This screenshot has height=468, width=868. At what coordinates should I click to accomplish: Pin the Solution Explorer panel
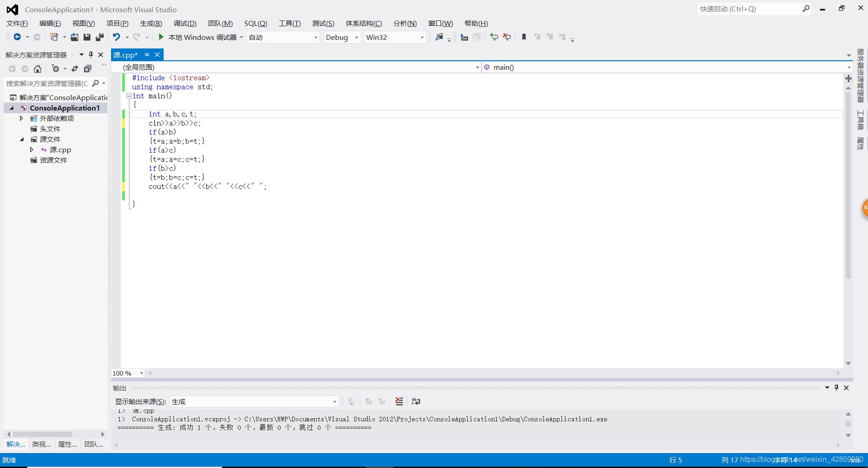91,55
